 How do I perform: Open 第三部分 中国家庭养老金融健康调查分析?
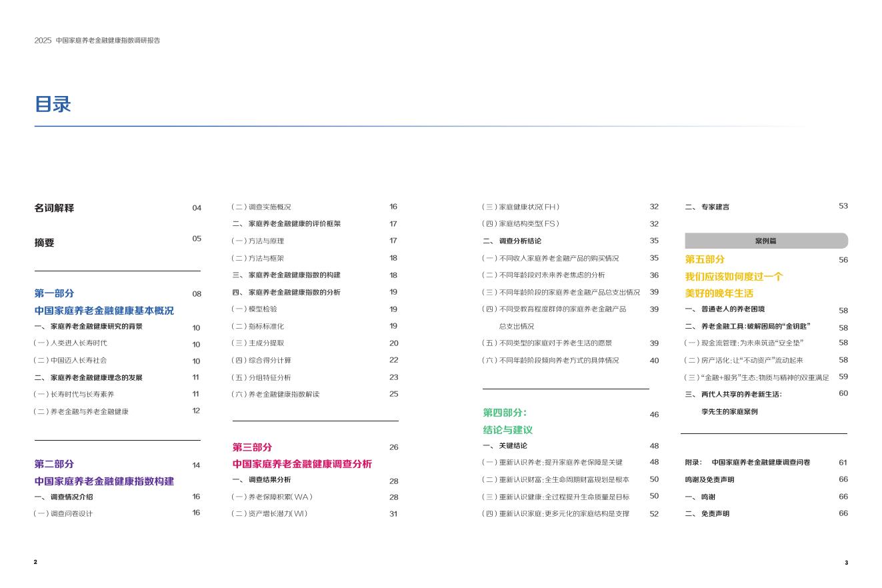coord(301,464)
